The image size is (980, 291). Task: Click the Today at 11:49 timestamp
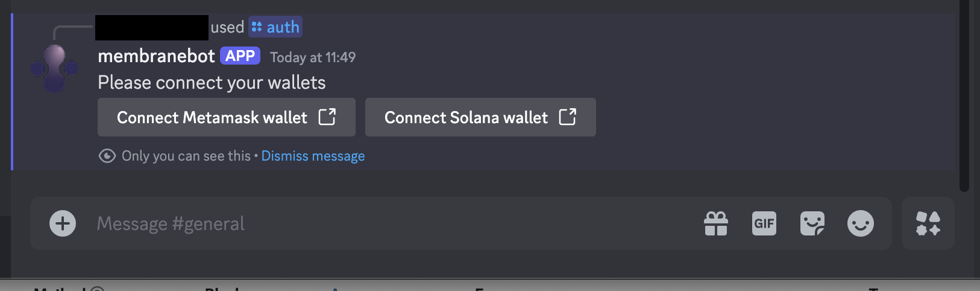313,57
